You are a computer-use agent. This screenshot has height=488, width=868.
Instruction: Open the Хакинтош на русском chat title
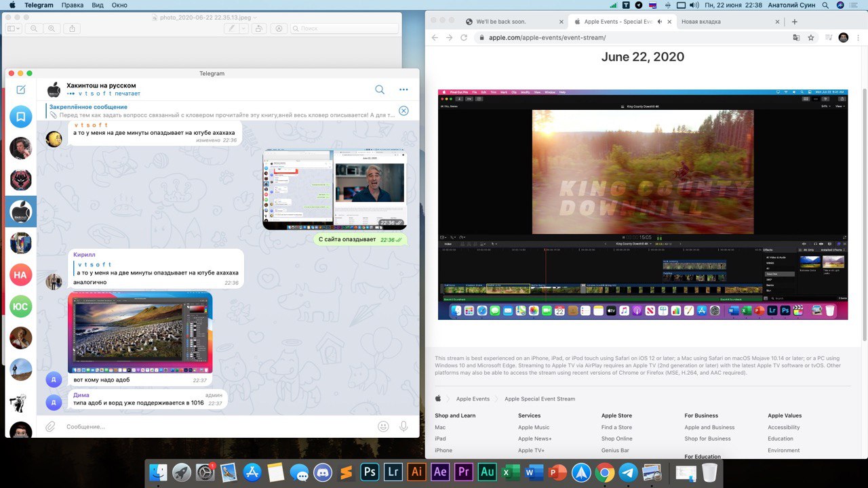tap(101, 85)
